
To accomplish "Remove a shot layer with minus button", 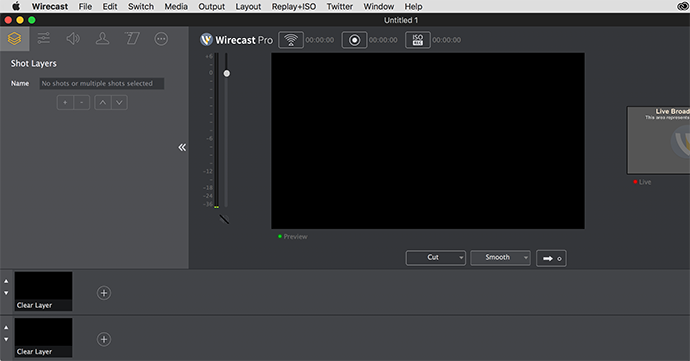I will 82,103.
